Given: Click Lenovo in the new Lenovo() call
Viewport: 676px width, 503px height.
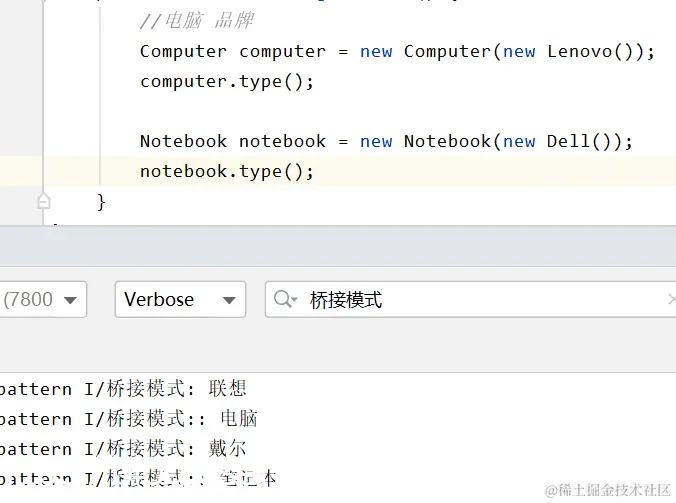Looking at the screenshot, I should 579,52.
